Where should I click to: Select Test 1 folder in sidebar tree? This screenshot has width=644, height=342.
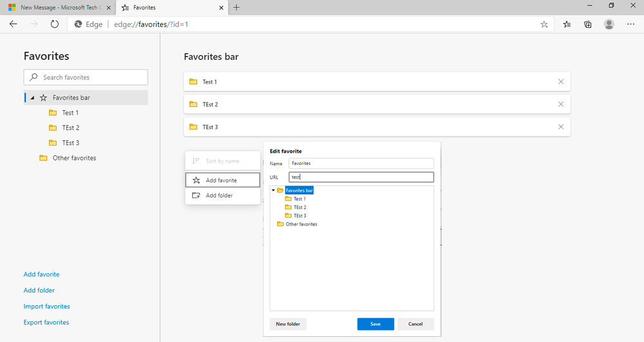tap(70, 113)
